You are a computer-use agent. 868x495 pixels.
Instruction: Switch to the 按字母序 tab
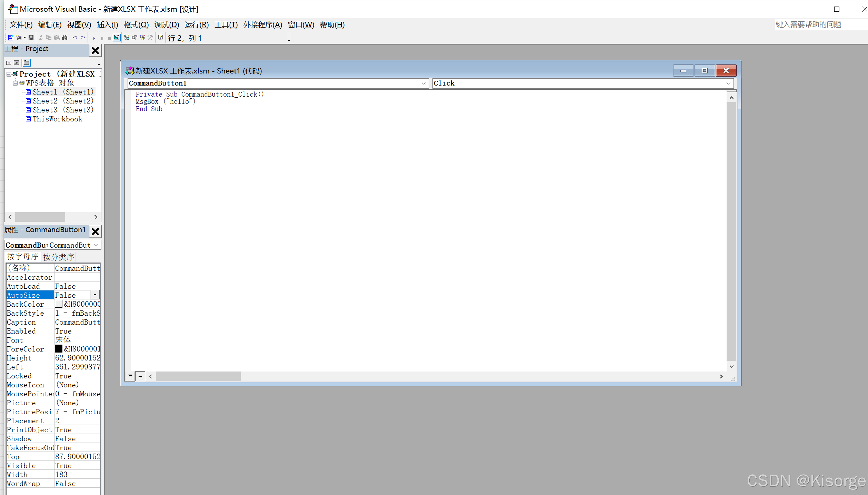click(x=23, y=257)
